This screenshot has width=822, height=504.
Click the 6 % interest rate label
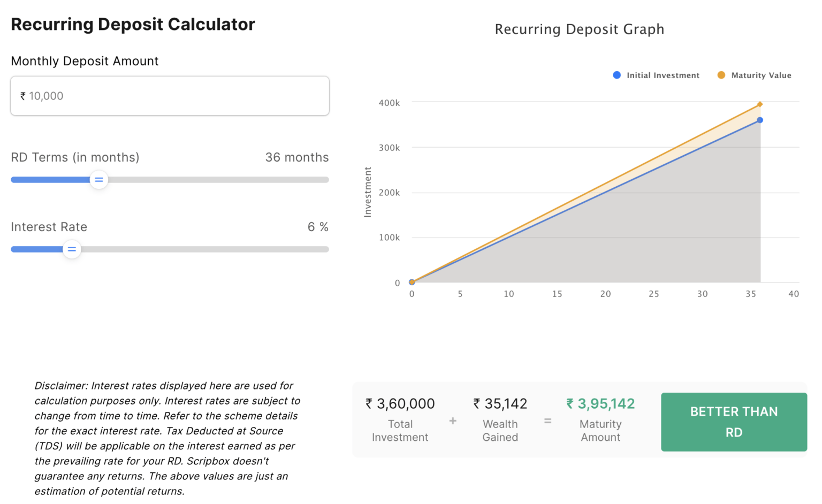coord(318,227)
